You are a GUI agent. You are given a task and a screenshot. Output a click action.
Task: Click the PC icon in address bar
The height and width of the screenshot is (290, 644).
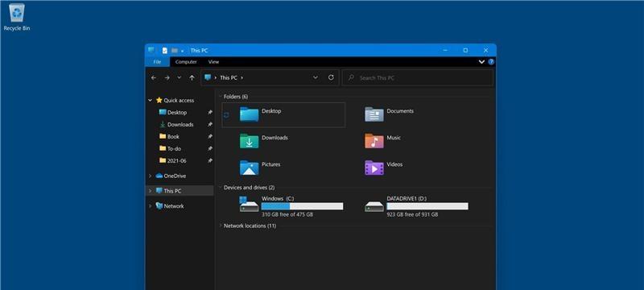point(208,77)
